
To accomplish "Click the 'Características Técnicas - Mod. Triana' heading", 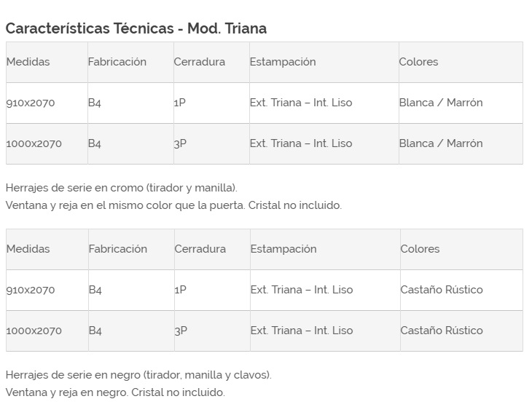I will click(x=136, y=28).
